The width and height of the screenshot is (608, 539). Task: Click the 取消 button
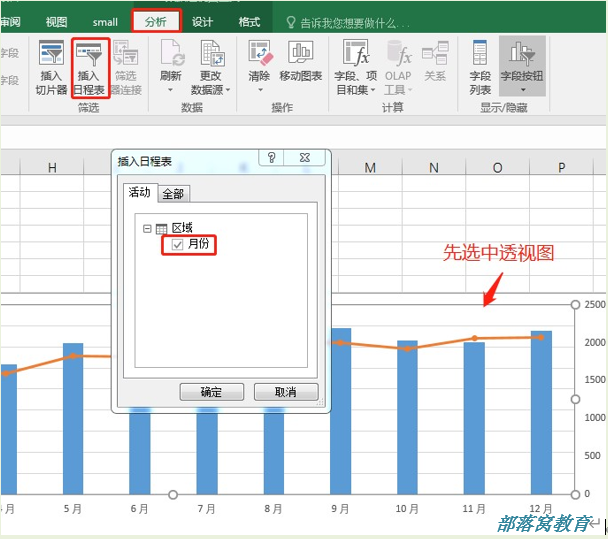(286, 392)
